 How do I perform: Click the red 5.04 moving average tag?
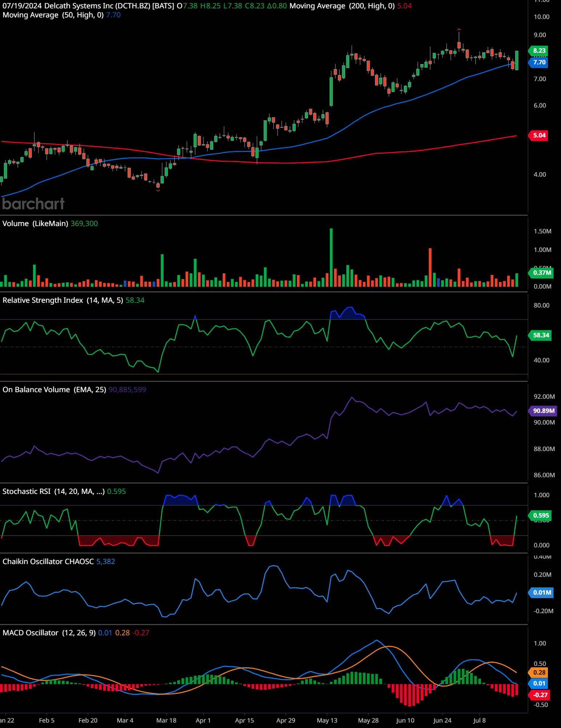point(539,135)
